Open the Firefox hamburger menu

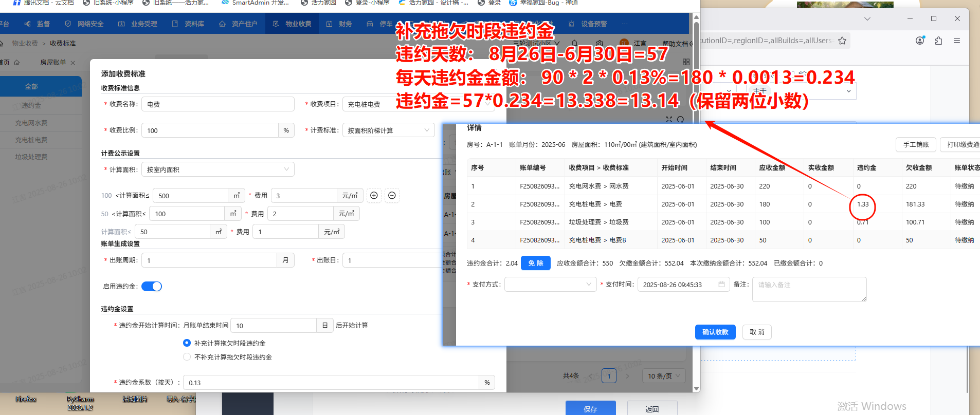click(x=957, y=41)
